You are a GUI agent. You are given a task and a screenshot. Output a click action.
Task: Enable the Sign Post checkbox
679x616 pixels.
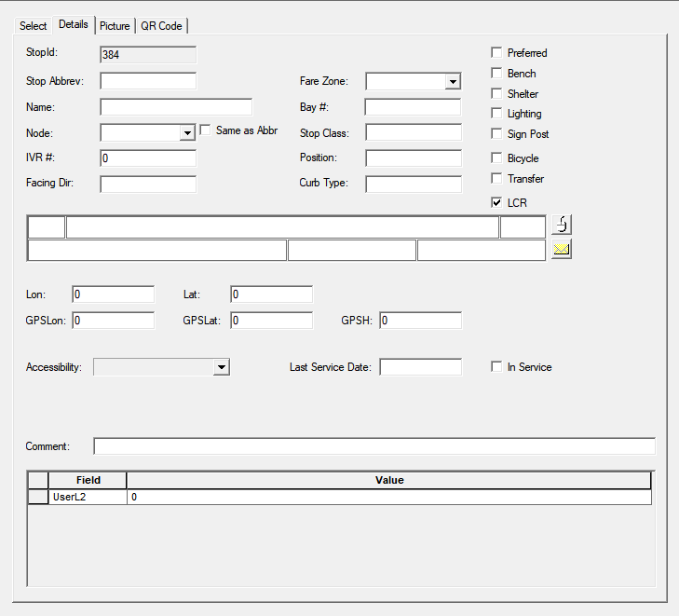click(496, 134)
